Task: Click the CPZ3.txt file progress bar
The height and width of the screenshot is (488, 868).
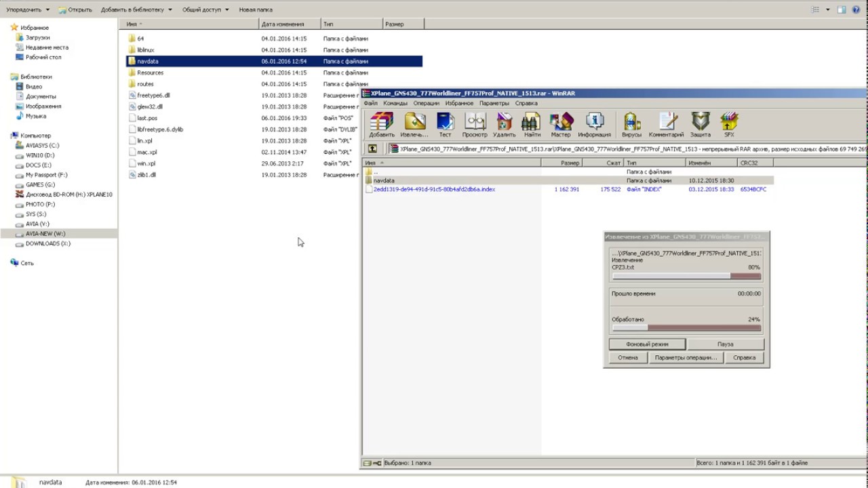Action: [x=686, y=277]
